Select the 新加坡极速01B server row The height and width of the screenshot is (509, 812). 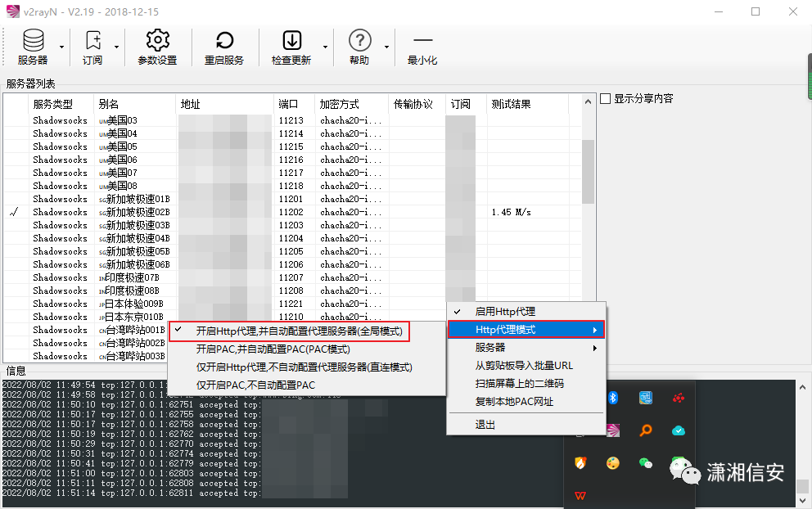(x=292, y=199)
